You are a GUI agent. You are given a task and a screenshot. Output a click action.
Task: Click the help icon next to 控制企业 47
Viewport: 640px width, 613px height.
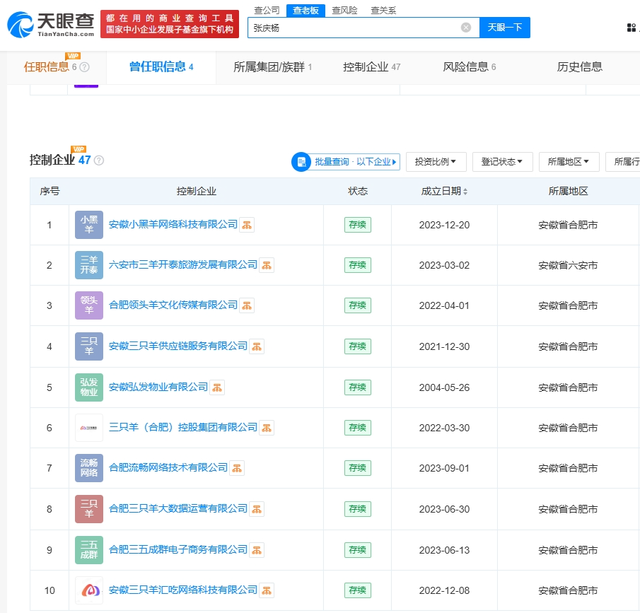pos(98,161)
